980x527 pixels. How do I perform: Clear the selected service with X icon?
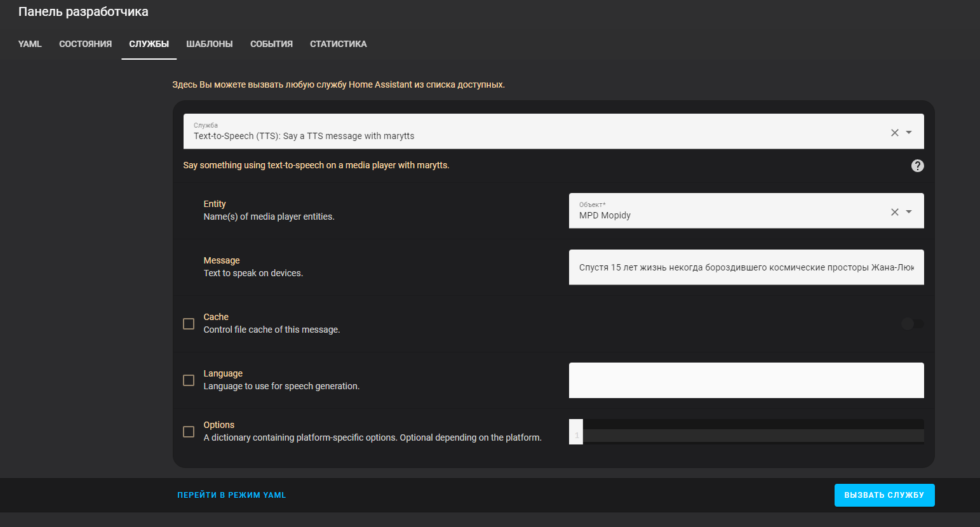coord(894,133)
